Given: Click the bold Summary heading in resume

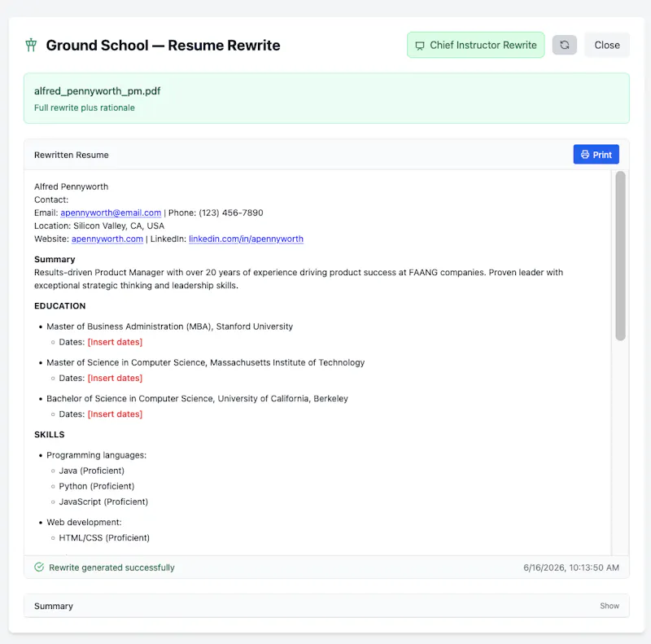Looking at the screenshot, I should 55,259.
